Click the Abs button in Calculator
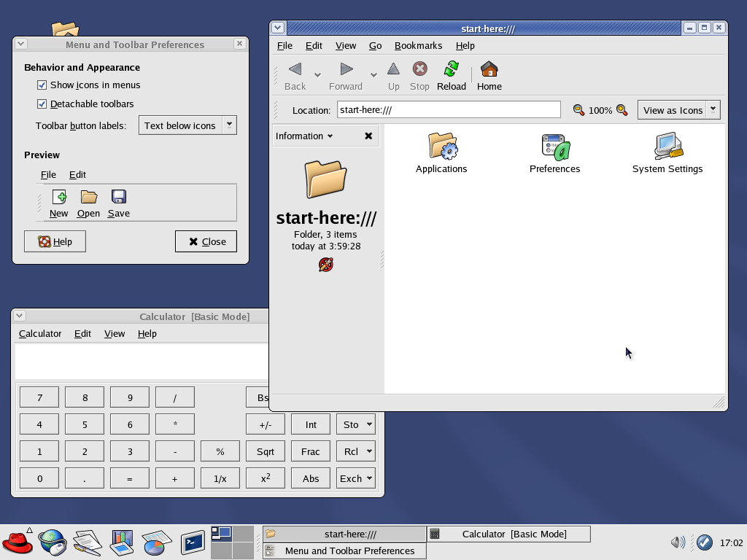Screen dimensions: 747x560 click(x=311, y=478)
